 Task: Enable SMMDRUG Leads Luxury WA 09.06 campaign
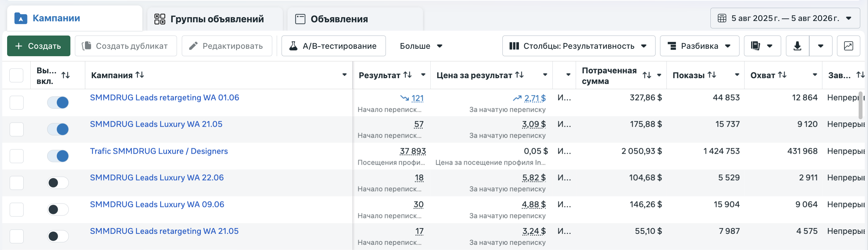tap(58, 210)
